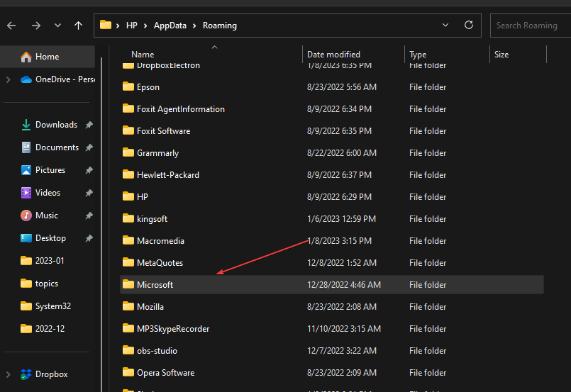This screenshot has width=571, height=392.
Task: Go forward with the right arrow
Action: (35, 26)
